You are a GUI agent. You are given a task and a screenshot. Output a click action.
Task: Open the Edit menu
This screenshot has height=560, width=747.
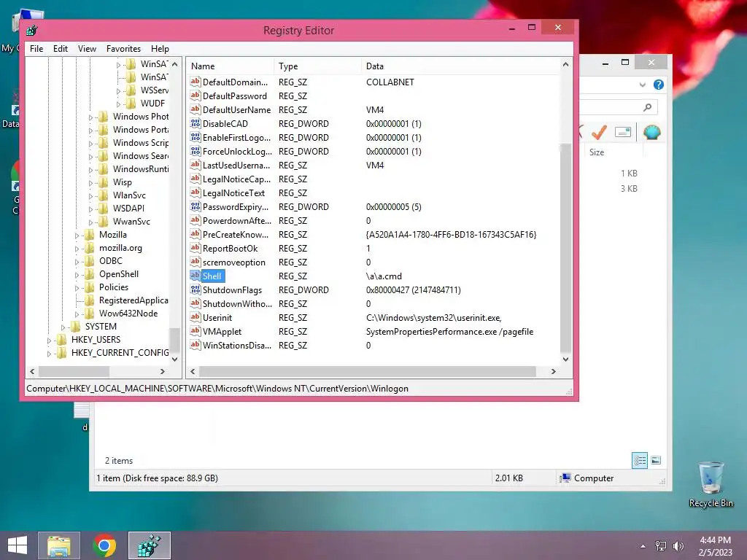(x=60, y=49)
